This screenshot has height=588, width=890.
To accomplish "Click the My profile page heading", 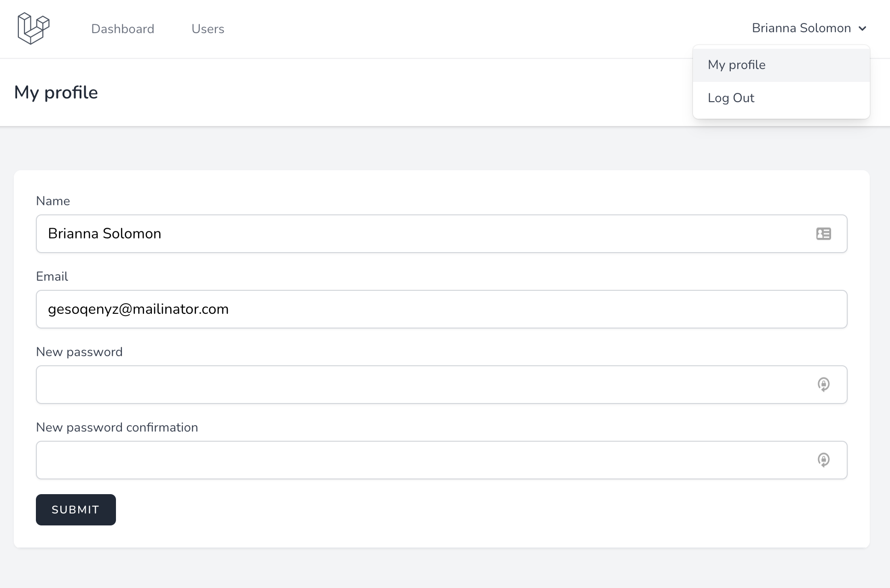I will pyautogui.click(x=56, y=92).
